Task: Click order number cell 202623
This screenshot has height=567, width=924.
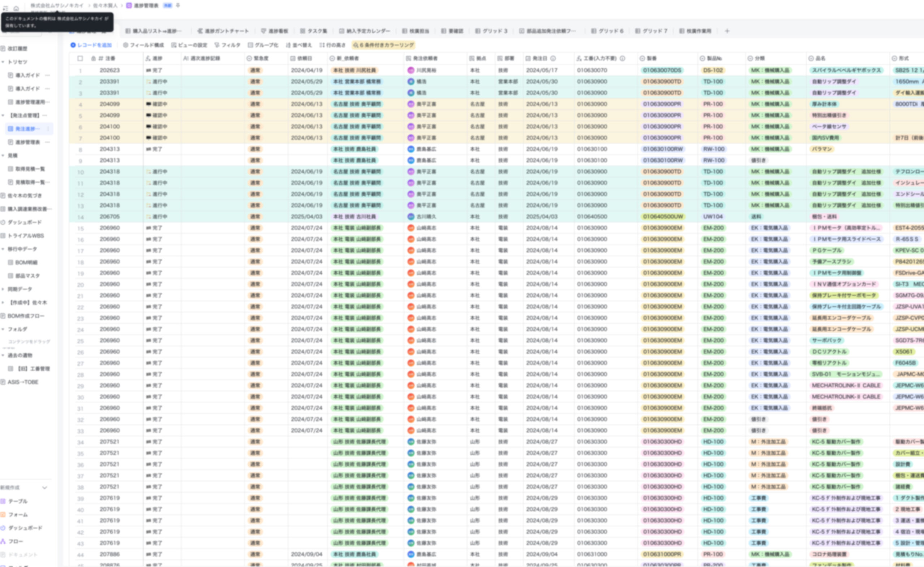Action: [x=109, y=70]
